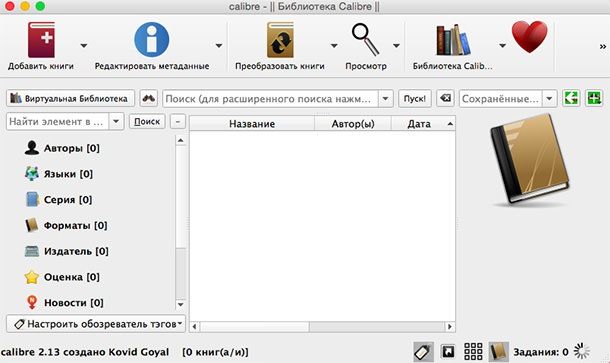
Task: Click the default book cover image
Action: (x=530, y=160)
